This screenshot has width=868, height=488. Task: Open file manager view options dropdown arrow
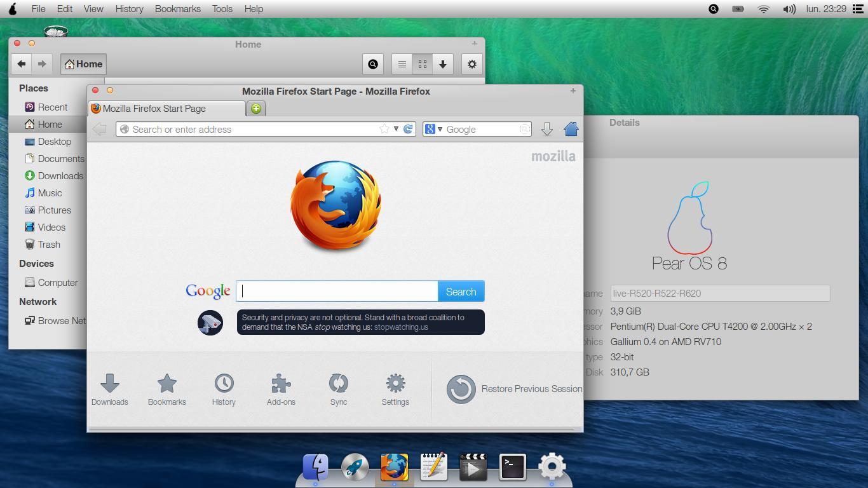pos(443,64)
